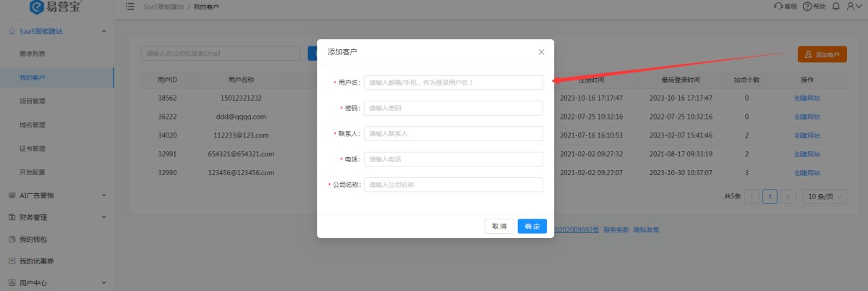
Task: Click user ID 32991 cell
Action: point(167,154)
